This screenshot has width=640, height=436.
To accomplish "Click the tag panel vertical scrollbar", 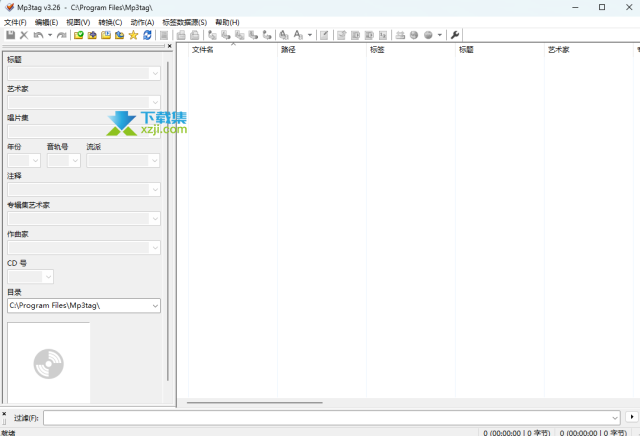I will (x=168, y=221).
